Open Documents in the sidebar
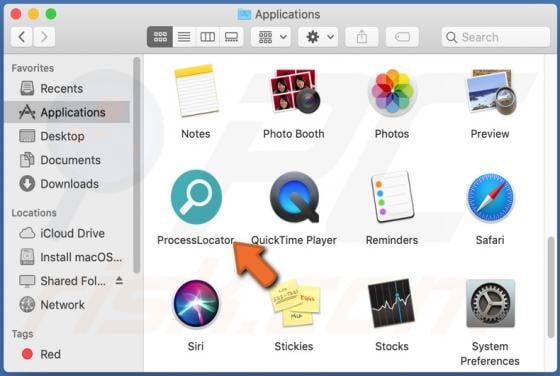 coord(67,160)
